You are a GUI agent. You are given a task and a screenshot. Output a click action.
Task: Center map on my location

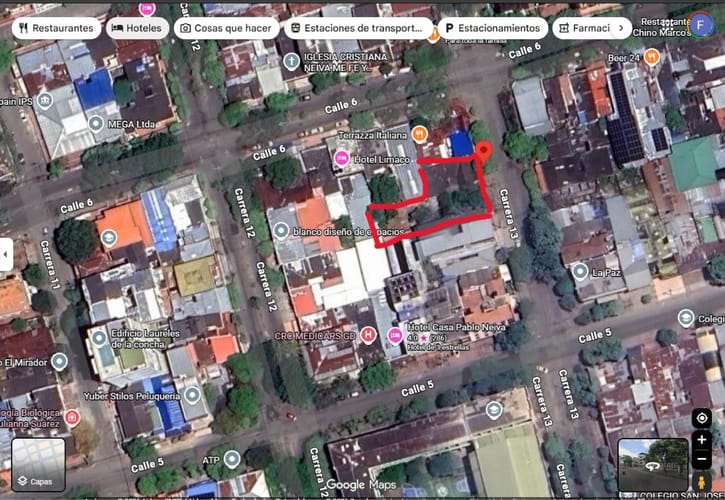pyautogui.click(x=702, y=419)
